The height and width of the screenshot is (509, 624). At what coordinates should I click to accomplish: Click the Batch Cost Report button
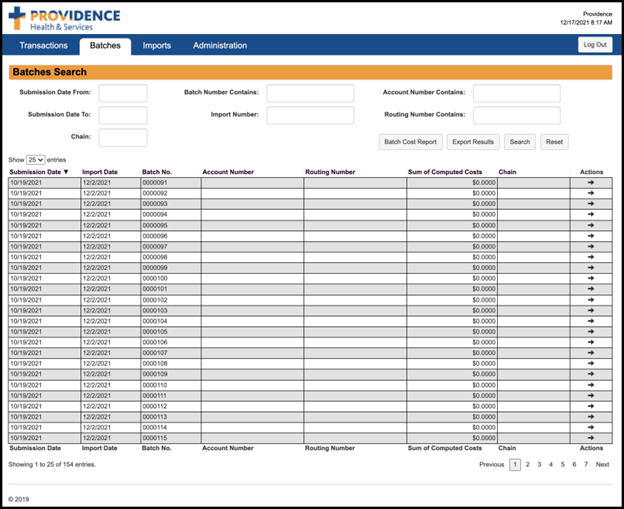tap(410, 142)
